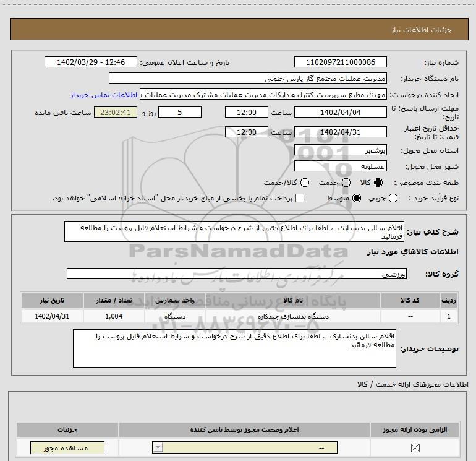Select the کالا/خدمت radio button
Image resolution: width=476 pixels, height=461 pixels.
pos(305,183)
